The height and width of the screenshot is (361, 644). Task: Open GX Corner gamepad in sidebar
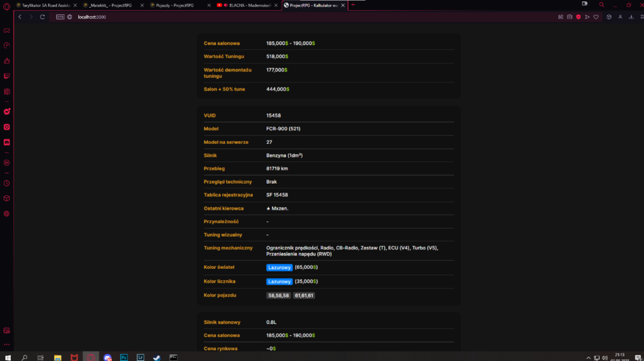(x=6, y=31)
